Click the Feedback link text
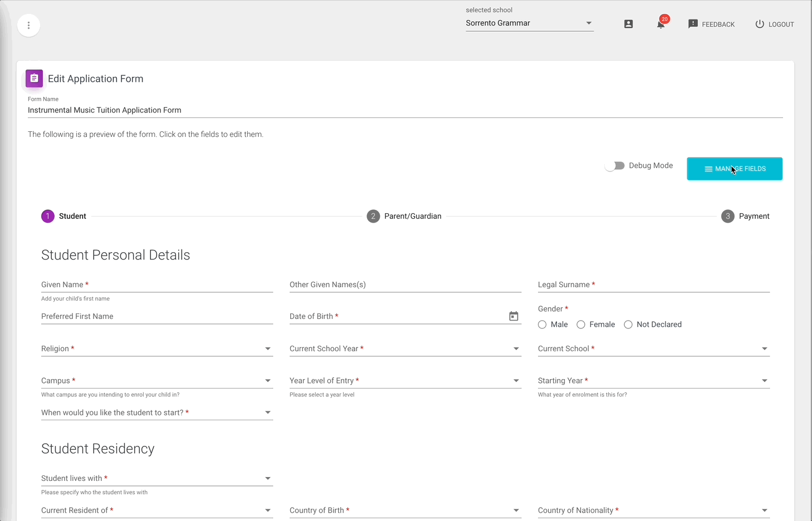Screen dimensions: 812x521 click(718, 24)
